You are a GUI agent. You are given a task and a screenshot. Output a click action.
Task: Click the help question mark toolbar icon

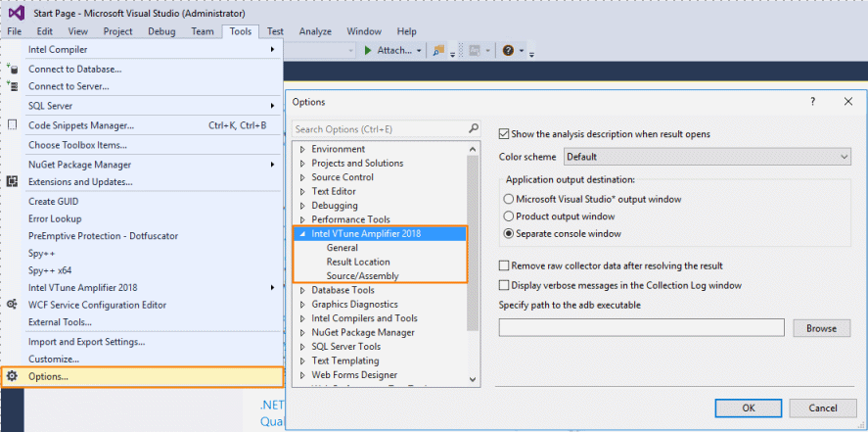[x=508, y=50]
